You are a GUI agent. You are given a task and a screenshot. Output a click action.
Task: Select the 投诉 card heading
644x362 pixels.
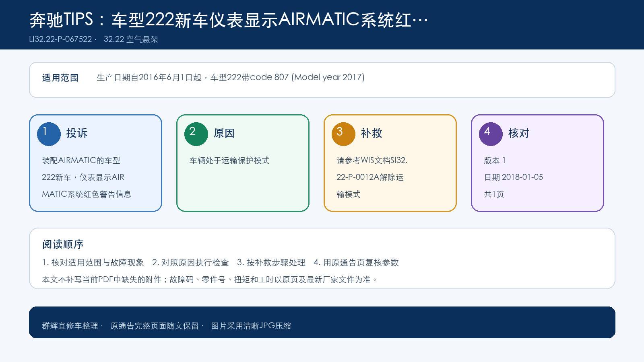[77, 133]
